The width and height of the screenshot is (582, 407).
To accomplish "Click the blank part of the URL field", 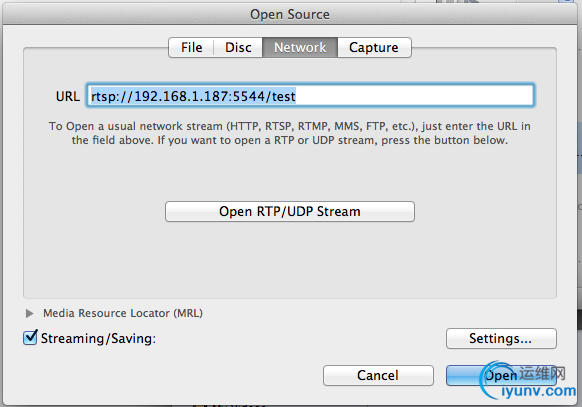I will coord(414,96).
